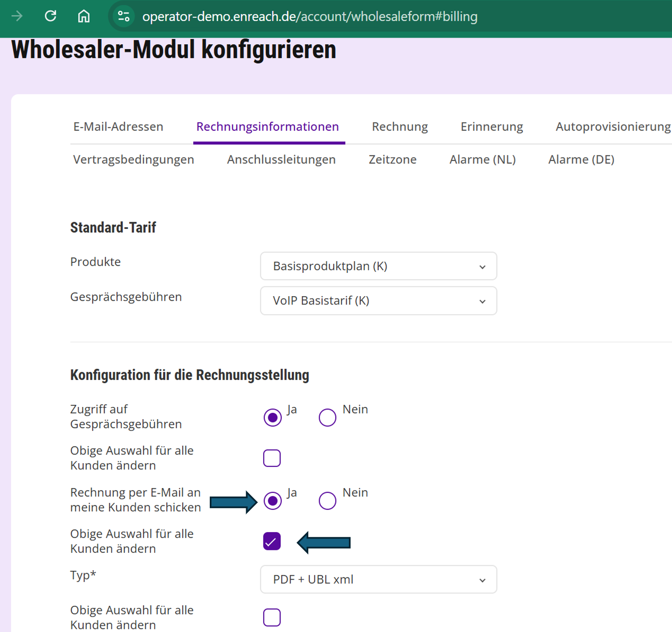Go to the Vertragsbedingungen tab
The height and width of the screenshot is (632, 672).
[x=133, y=159]
